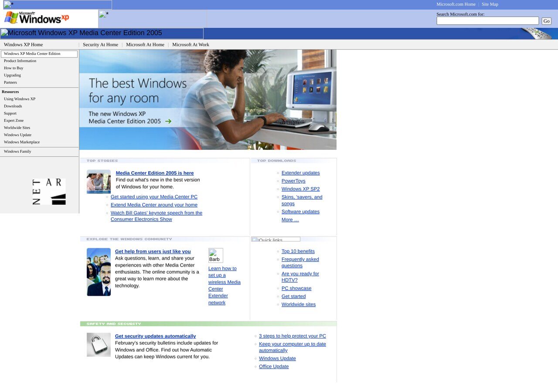Viewport: 558px width, 392px height.
Task: Open 'Get help from users just like you'
Action: point(153,251)
